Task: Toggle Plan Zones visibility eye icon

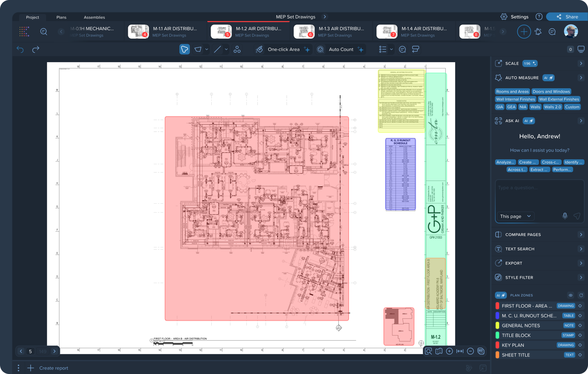Action: coord(571,295)
